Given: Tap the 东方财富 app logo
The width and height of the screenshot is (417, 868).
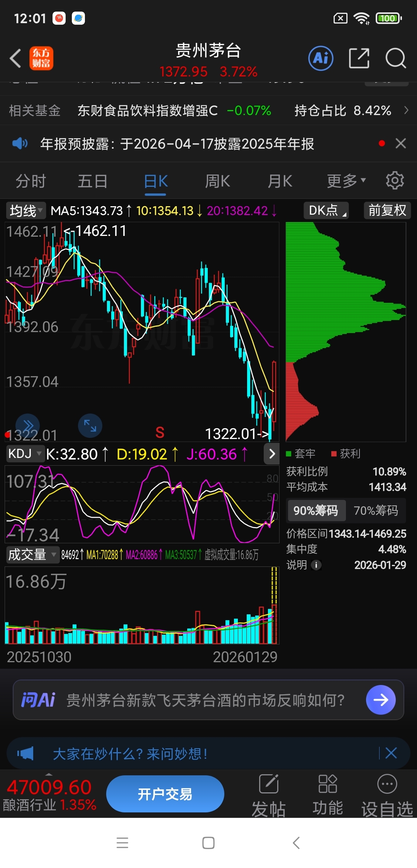Looking at the screenshot, I should [41, 58].
